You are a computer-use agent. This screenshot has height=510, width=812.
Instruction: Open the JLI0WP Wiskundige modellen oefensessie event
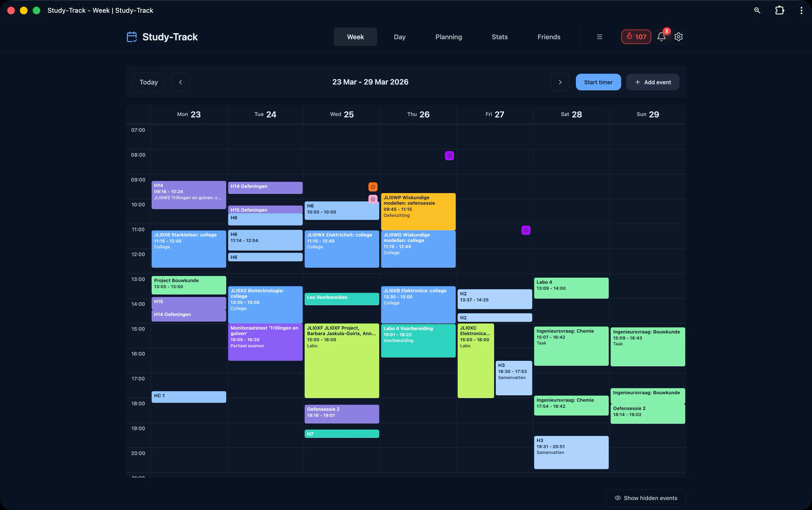(418, 212)
